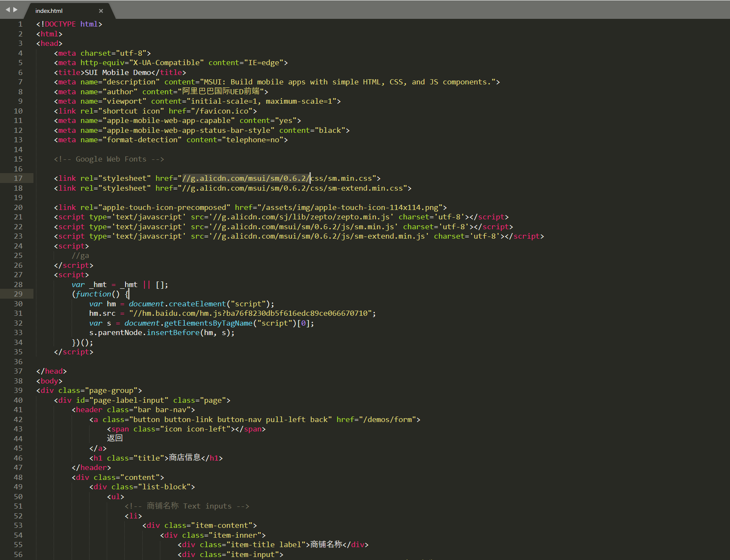Click the "item-title label" div with 商铺名称

point(273,545)
